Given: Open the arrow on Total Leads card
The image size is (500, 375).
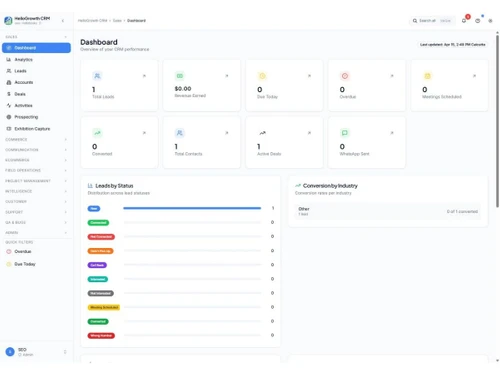Looking at the screenshot, I should pyautogui.click(x=144, y=76).
